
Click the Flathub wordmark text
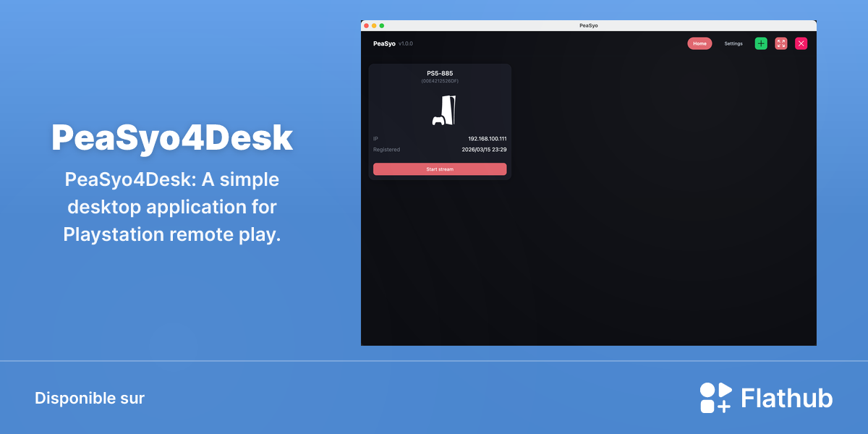click(787, 399)
